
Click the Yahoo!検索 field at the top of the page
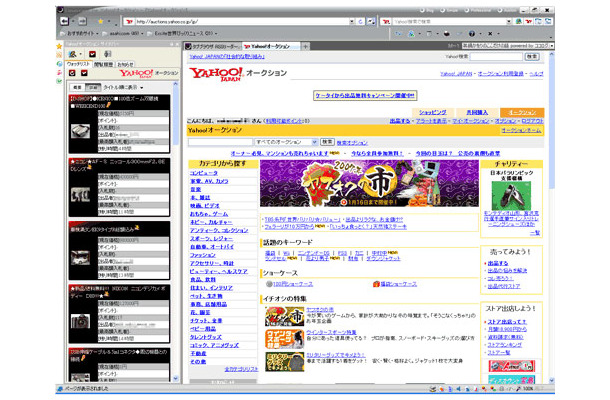(496, 57)
